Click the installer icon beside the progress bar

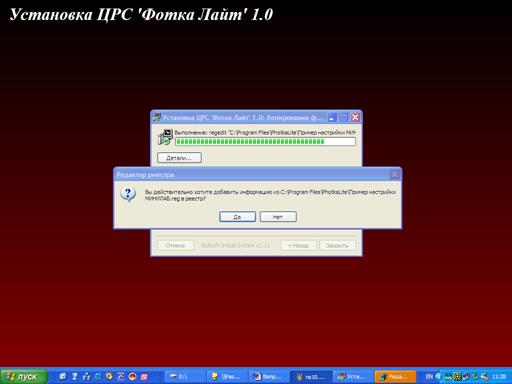[x=165, y=137]
